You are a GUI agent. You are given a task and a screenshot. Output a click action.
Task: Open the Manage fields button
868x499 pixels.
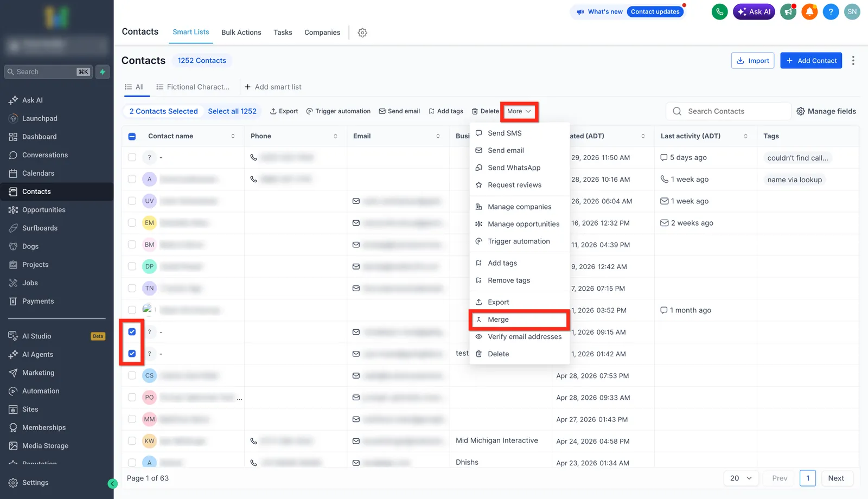coord(826,111)
